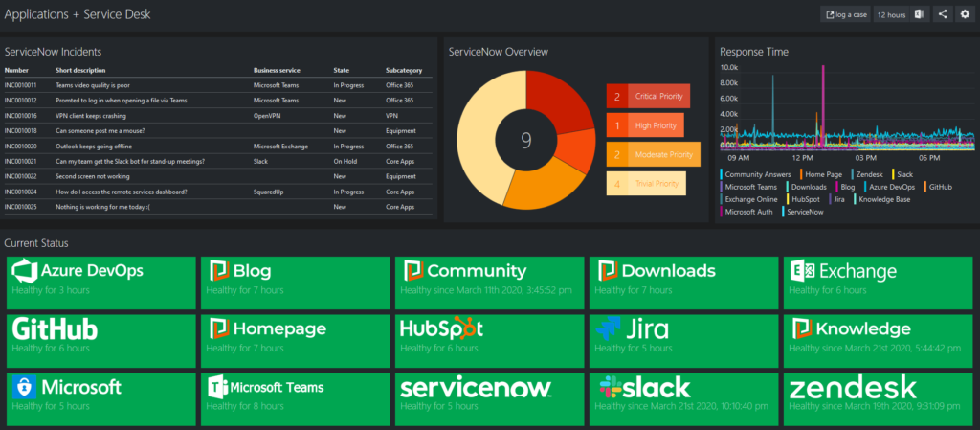Select the Microsoft Auth legend entry

coord(746,212)
